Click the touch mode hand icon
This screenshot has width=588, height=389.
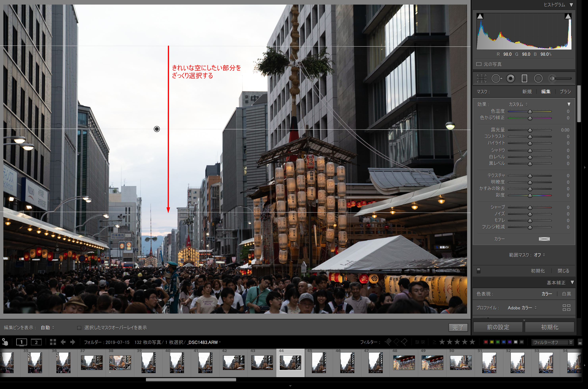[x=5, y=342]
